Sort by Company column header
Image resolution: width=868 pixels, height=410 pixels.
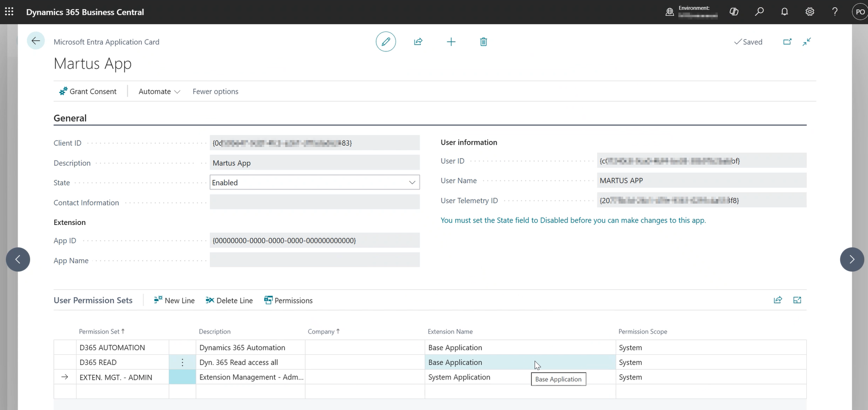[x=324, y=332]
